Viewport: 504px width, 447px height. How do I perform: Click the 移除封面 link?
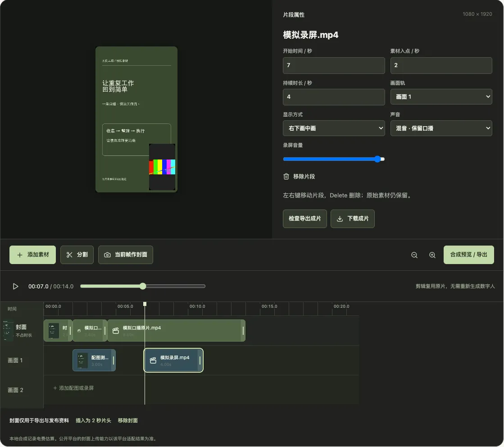[x=127, y=420]
